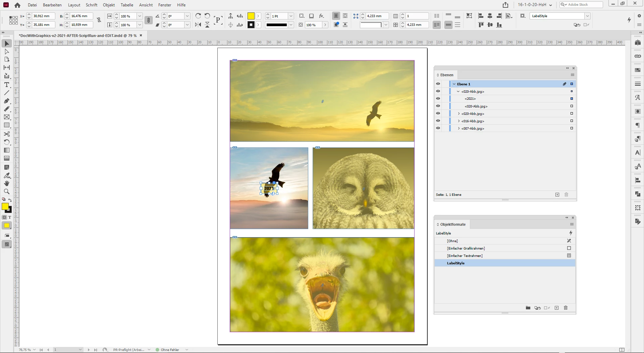Choose the Scissors tool
Screen dimensions: 644x353
(7, 134)
